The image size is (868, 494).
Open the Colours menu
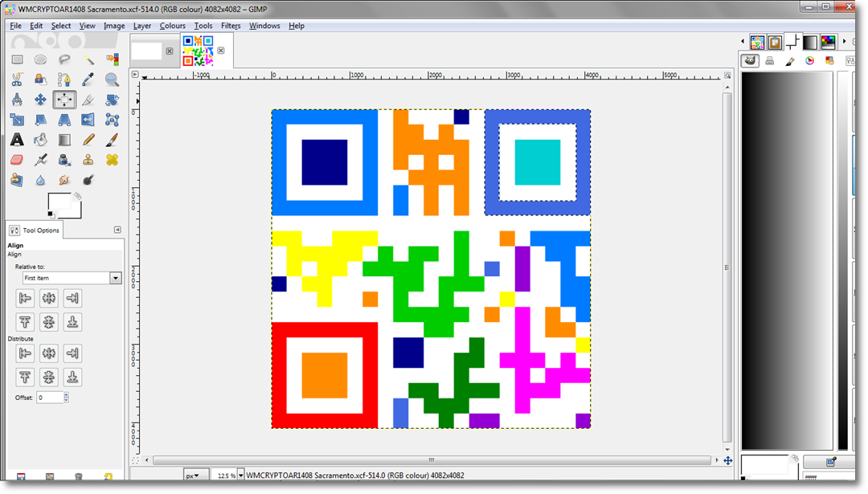[x=172, y=26]
